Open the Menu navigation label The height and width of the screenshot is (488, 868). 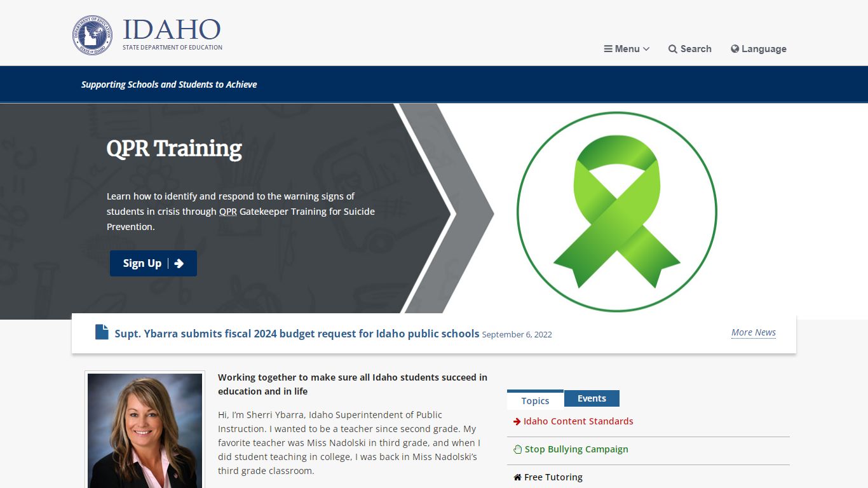tap(627, 49)
